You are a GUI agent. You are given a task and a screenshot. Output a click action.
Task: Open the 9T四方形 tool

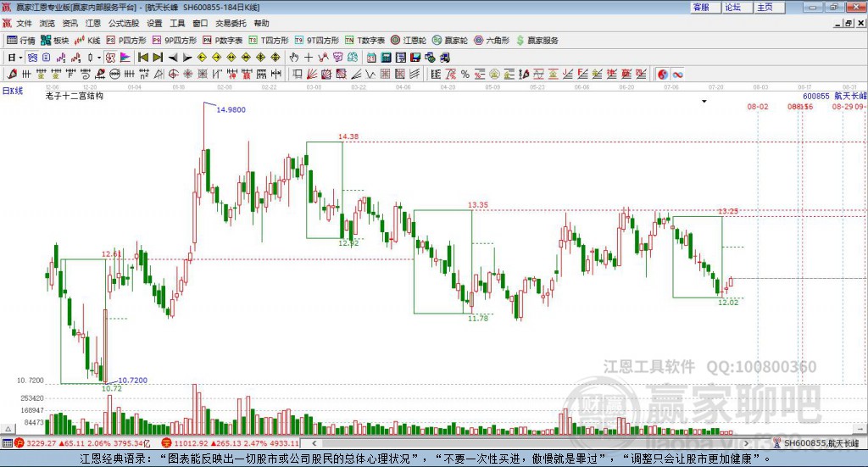(317, 41)
